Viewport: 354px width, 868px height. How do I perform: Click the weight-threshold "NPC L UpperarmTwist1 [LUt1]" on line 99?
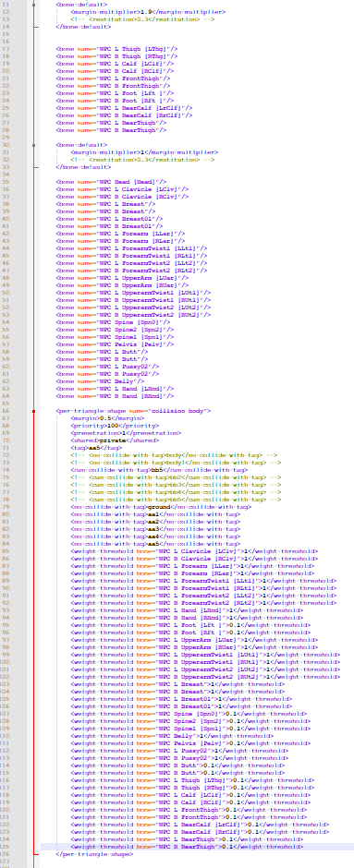[x=205, y=655]
